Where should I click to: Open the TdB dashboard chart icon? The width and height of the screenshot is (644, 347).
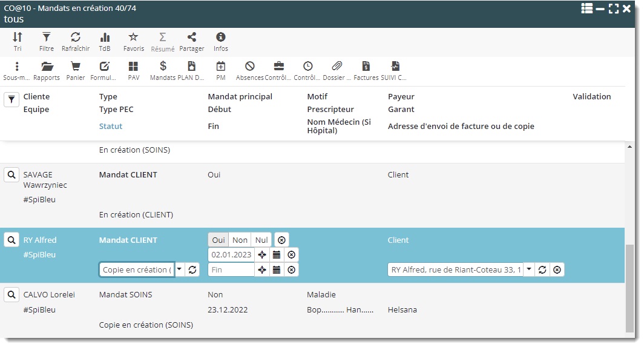105,38
